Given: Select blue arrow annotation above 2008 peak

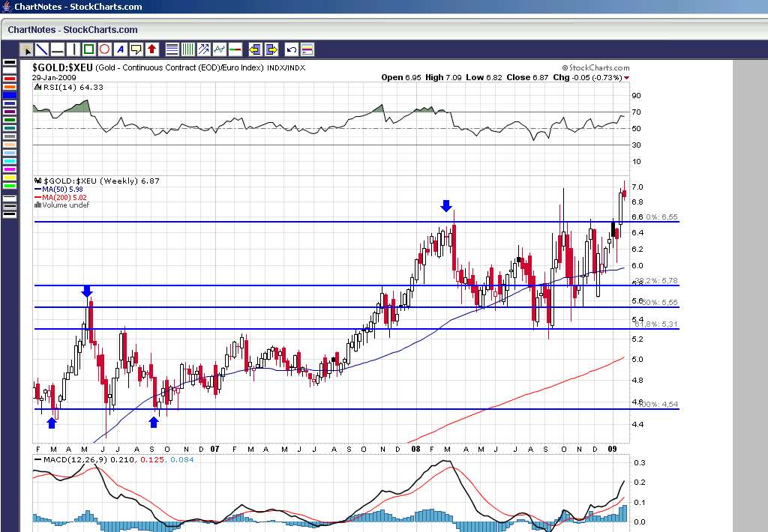Looking at the screenshot, I should click(x=446, y=205).
